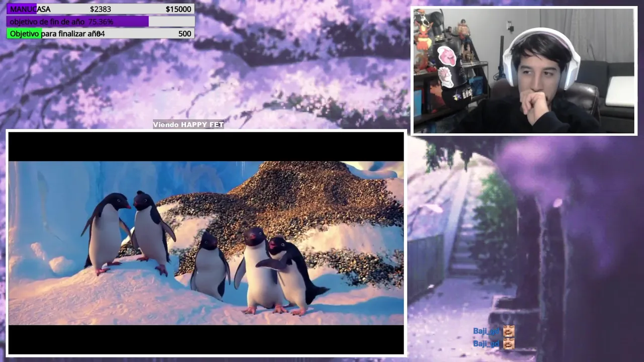Select the $2383 current amount text

pos(100,9)
